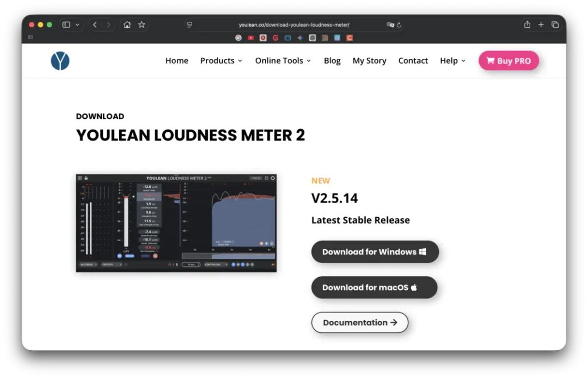The image size is (588, 379).
Task: Go forward to the next page
Action: [x=108, y=25]
